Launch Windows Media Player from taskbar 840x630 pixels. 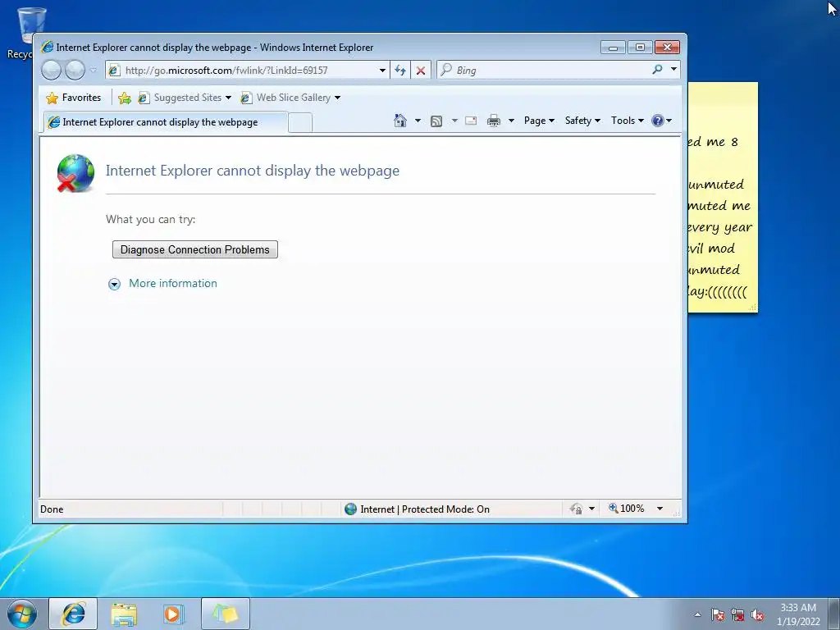click(x=174, y=614)
